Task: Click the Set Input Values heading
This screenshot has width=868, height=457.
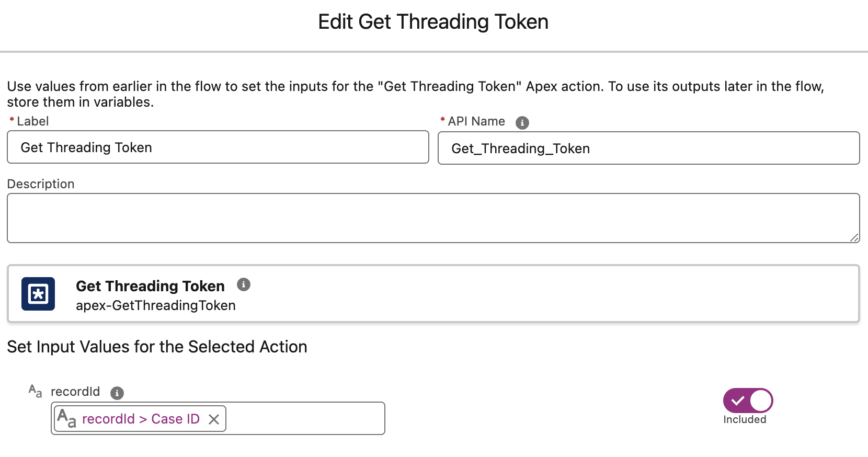Action: (157, 347)
